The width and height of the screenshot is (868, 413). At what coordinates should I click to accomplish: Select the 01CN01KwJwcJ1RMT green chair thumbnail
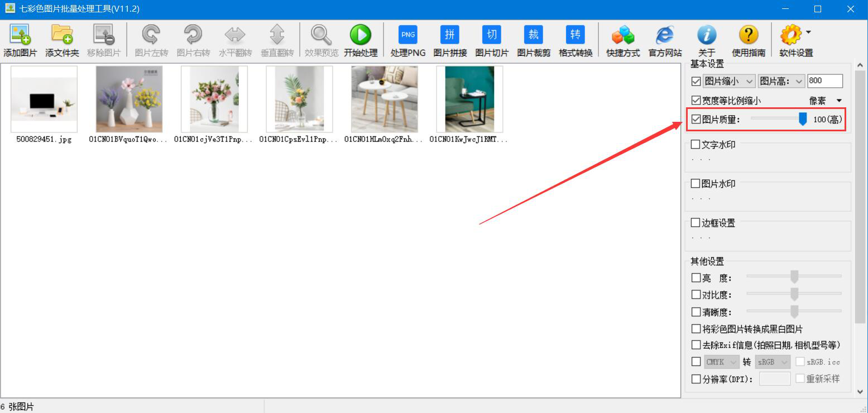click(x=469, y=99)
